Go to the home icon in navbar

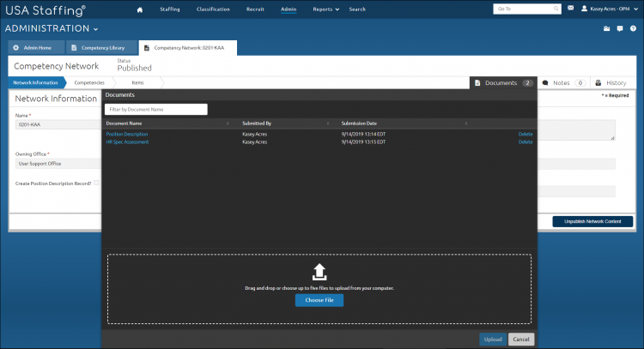[x=140, y=9]
